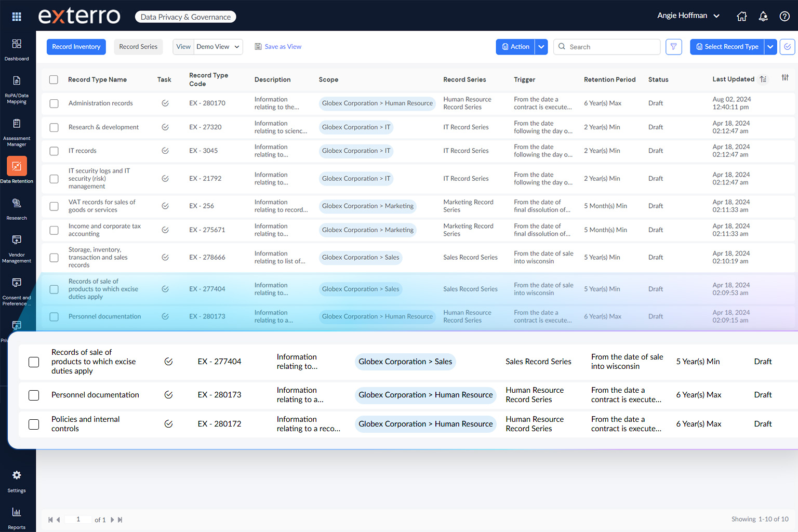The height and width of the screenshot is (532, 798).
Task: Check the IT records row
Action: 54,151
